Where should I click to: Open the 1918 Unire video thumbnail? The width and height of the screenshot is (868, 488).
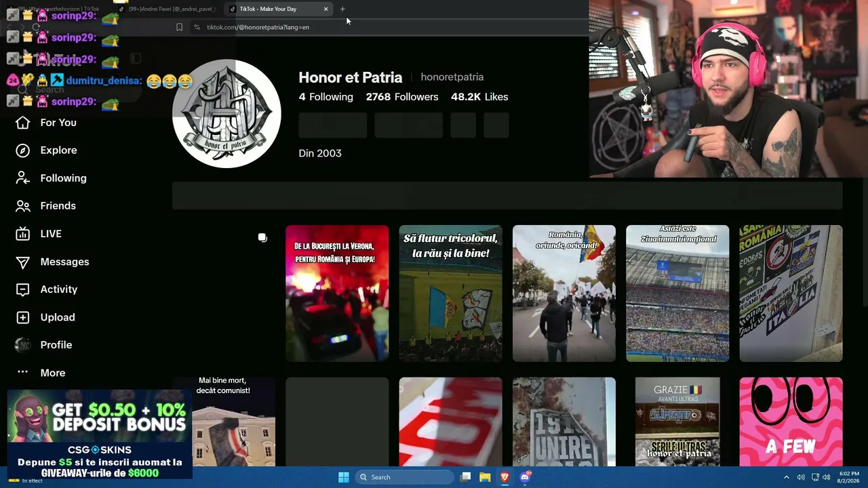[564, 422]
